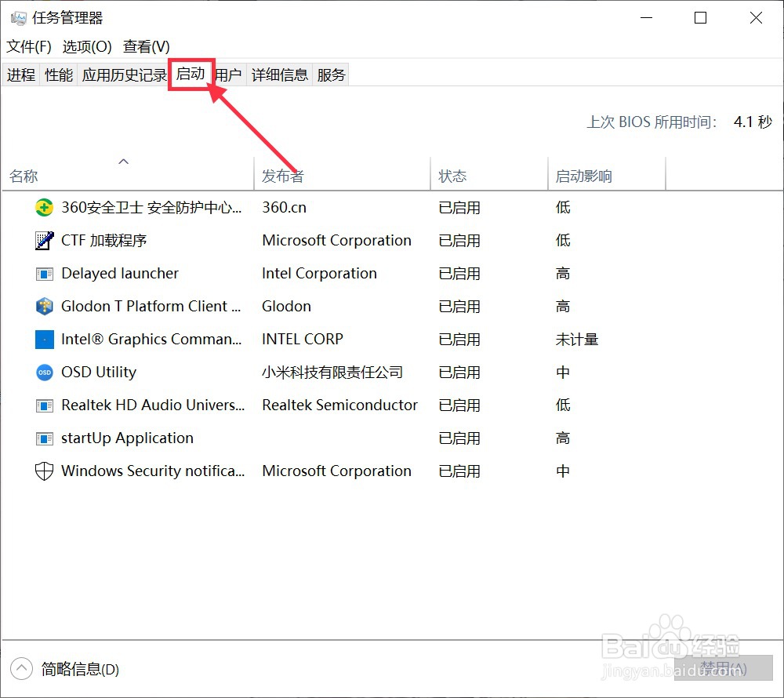Select the Realtek HD Audio icon
784x698 pixels.
click(44, 405)
